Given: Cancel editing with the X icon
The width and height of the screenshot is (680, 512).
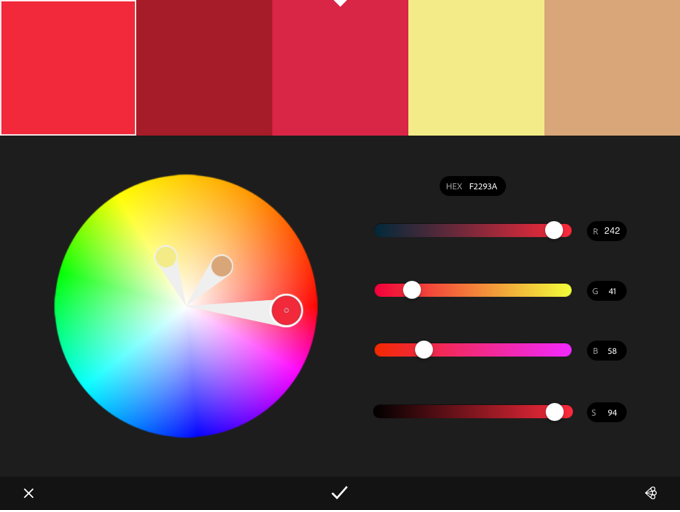Looking at the screenshot, I should [29, 493].
